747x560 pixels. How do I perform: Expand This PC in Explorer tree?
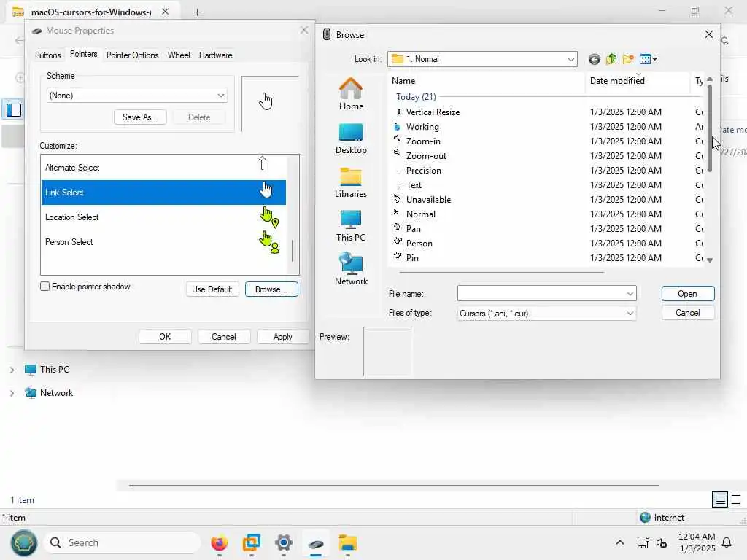(12, 370)
